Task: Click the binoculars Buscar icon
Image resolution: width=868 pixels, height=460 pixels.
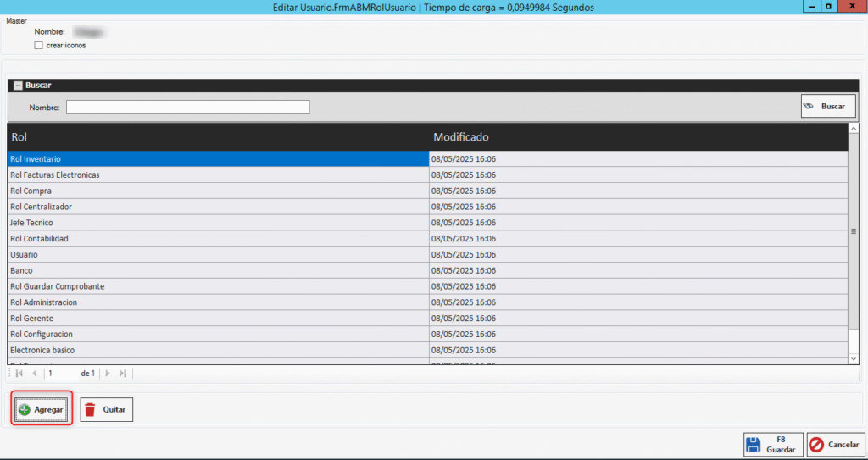Action: [x=809, y=106]
